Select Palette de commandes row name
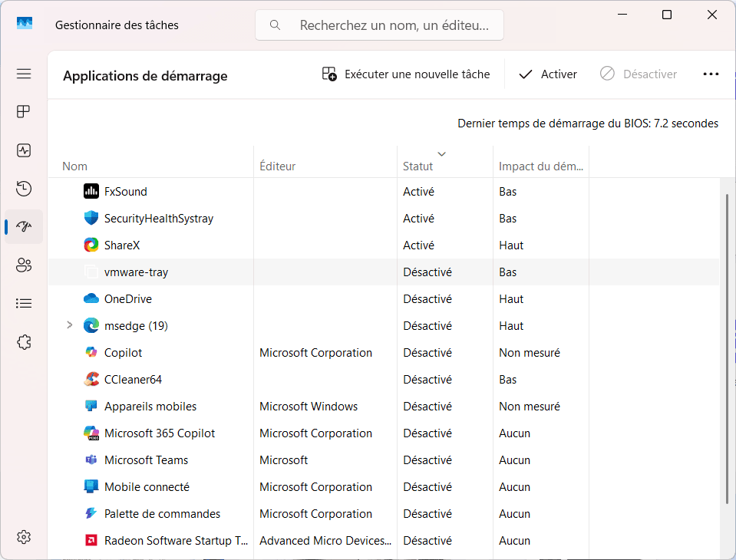 click(x=162, y=513)
